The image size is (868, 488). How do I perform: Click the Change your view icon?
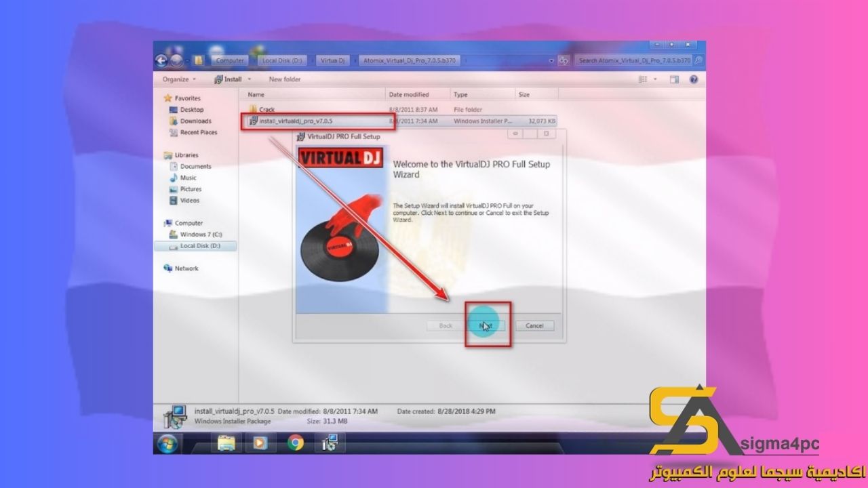click(643, 79)
